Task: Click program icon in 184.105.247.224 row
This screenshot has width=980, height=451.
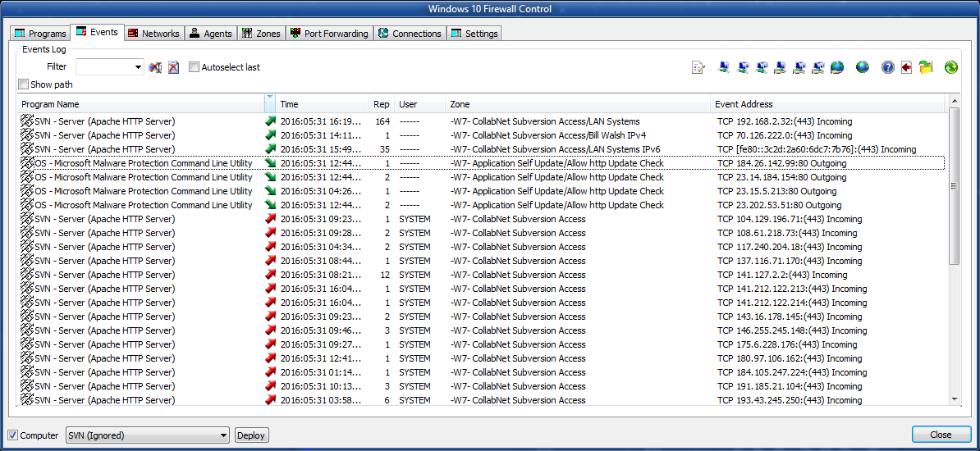Action: tap(27, 372)
